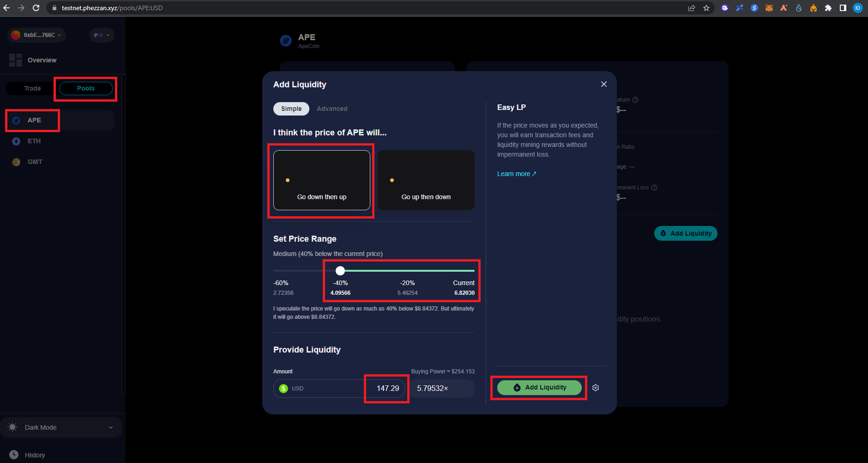Viewport: 868px width, 463px height.
Task: Select the APE pool in the sidebar
Action: (x=60, y=120)
